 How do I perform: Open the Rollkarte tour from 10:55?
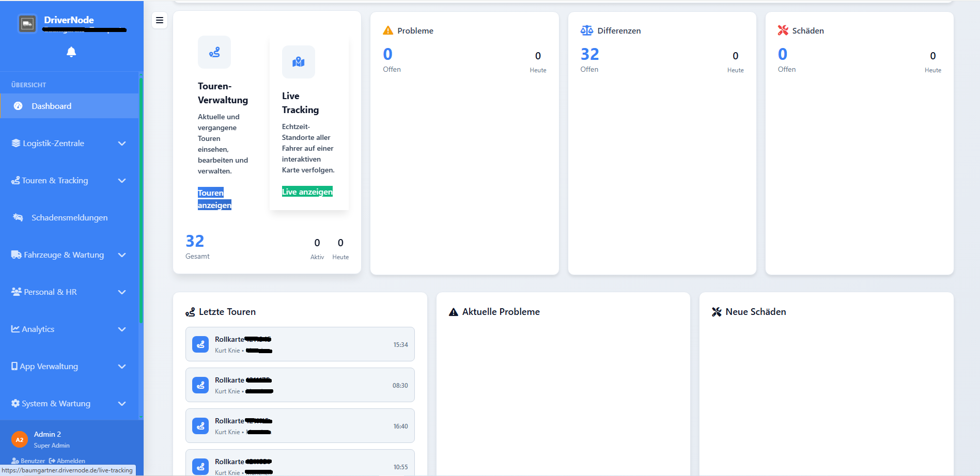pyautogui.click(x=300, y=463)
